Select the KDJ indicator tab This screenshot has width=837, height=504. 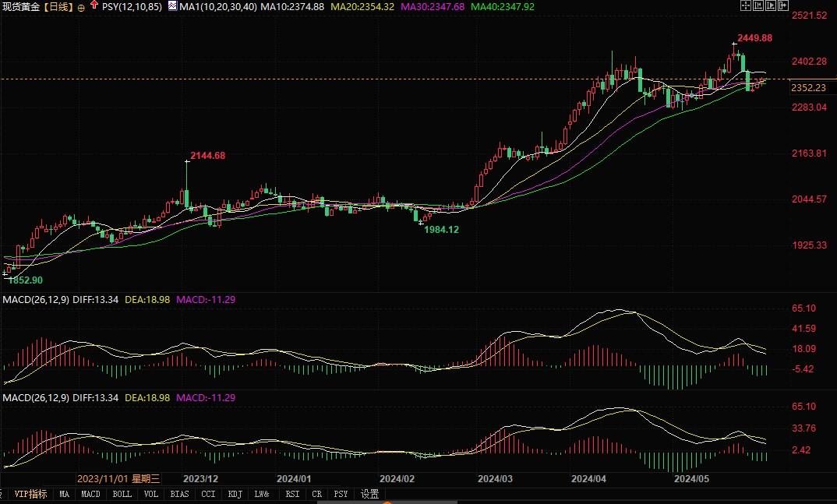click(235, 494)
